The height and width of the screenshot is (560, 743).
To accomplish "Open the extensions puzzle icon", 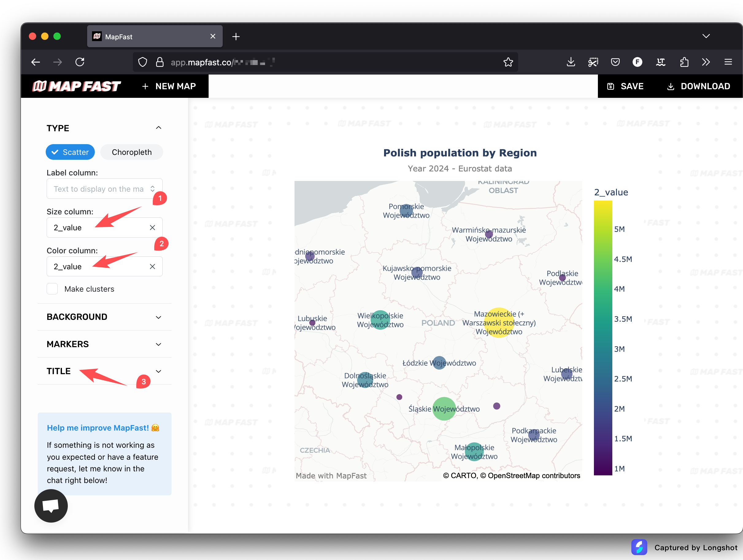I will (684, 62).
